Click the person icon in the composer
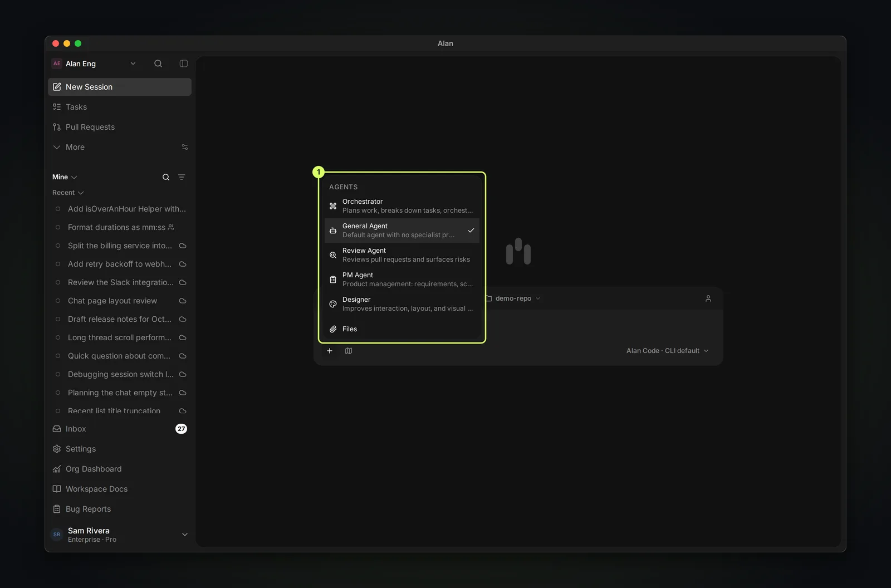Image resolution: width=891 pixels, height=588 pixels. coord(708,298)
